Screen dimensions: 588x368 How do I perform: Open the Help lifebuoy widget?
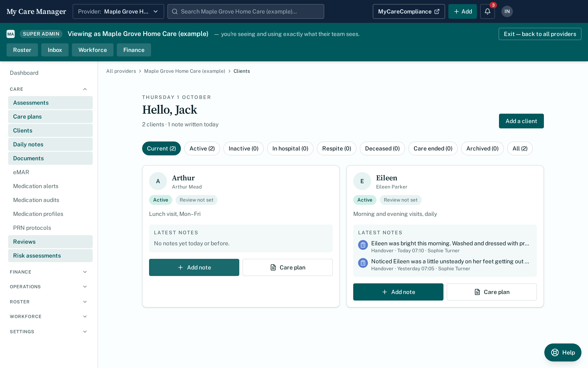click(x=563, y=352)
